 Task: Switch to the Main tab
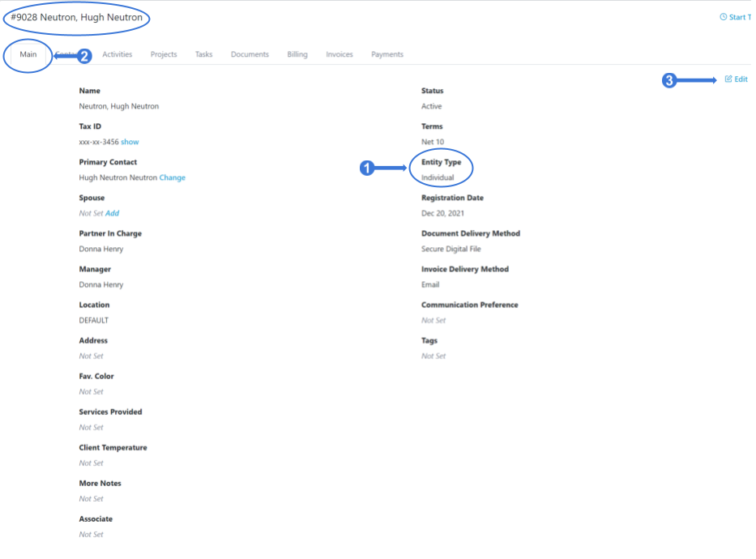(x=28, y=55)
